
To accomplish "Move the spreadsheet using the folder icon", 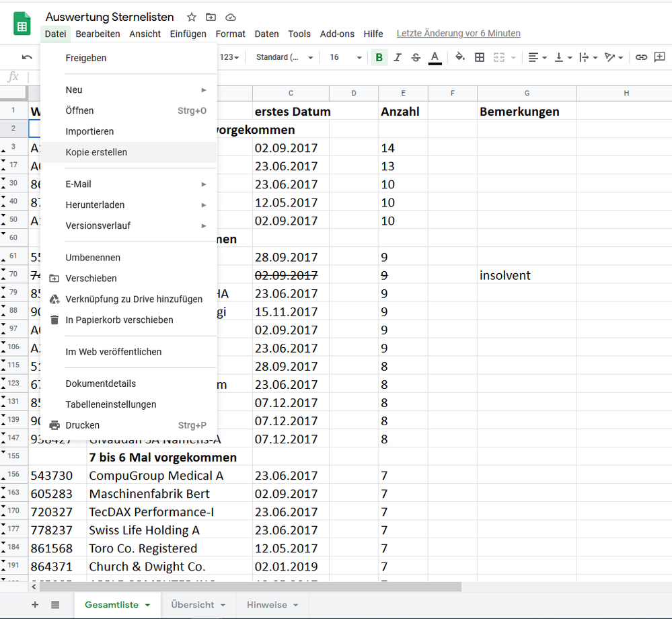I will [210, 17].
